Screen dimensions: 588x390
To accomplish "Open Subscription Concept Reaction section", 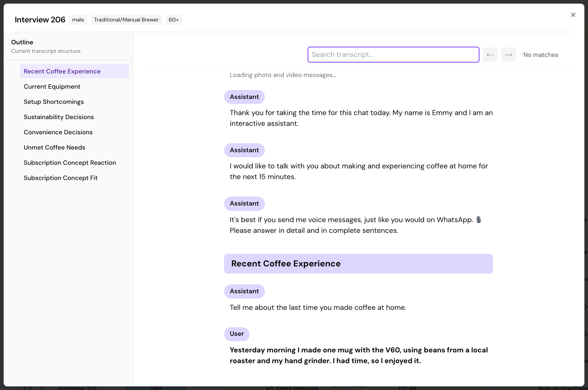I will point(74,163).
